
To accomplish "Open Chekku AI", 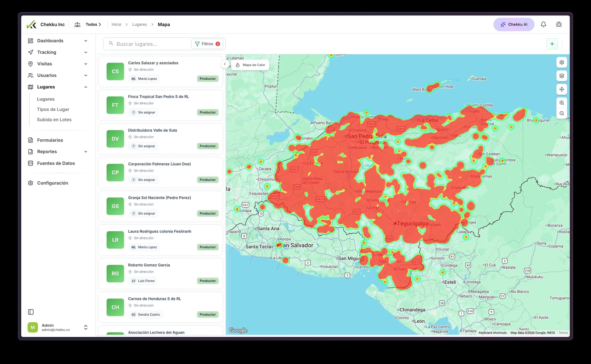I will point(514,24).
